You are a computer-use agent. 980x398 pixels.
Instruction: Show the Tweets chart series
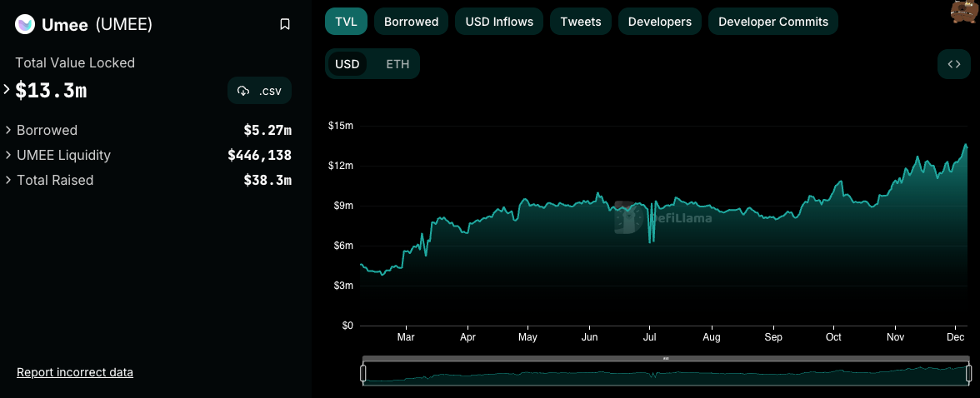point(581,22)
